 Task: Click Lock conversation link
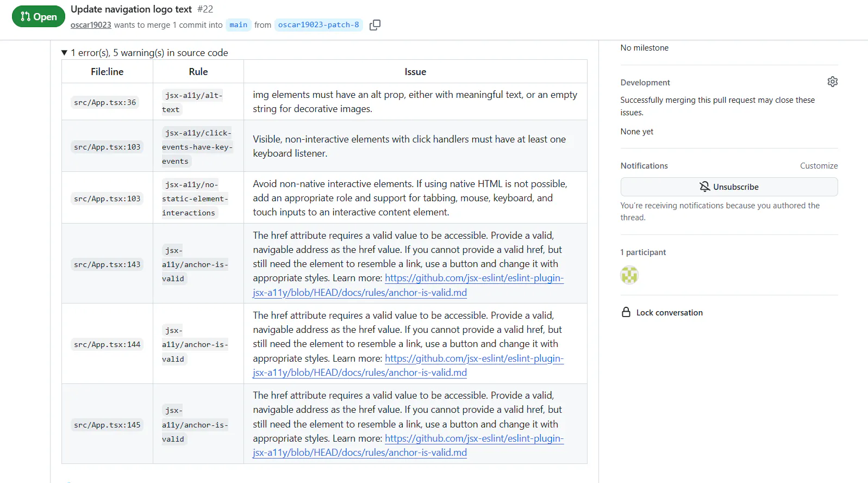click(669, 313)
